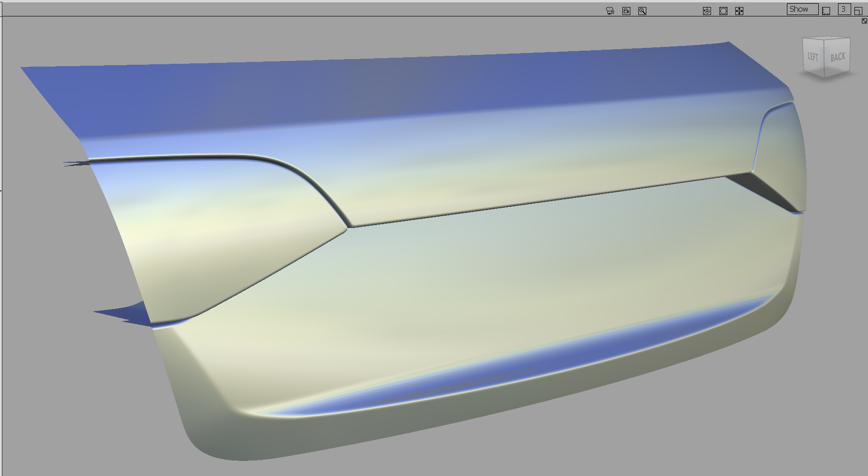Click the ruler measurement icon beside Show
The image size is (868, 476).
pyautogui.click(x=825, y=11)
